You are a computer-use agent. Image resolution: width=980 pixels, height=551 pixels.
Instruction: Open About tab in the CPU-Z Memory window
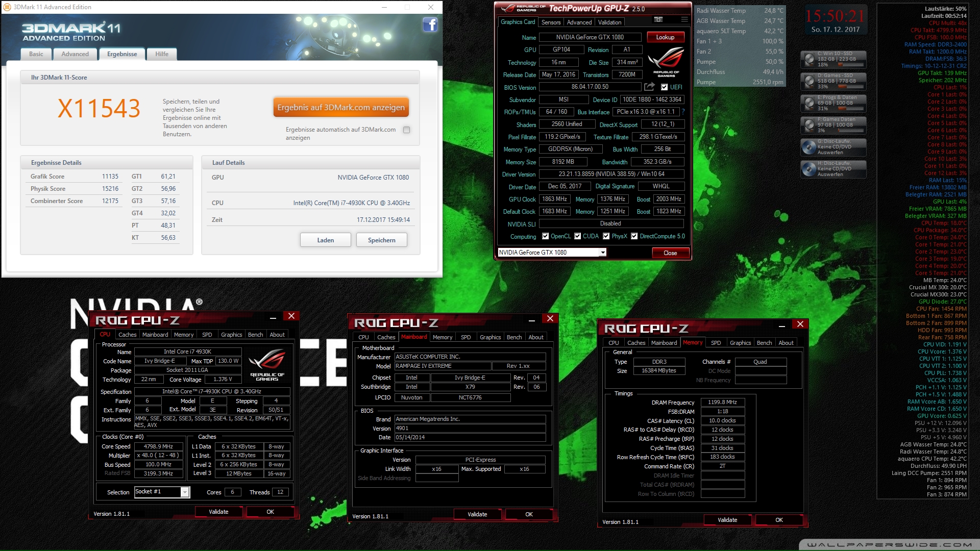pos(786,343)
